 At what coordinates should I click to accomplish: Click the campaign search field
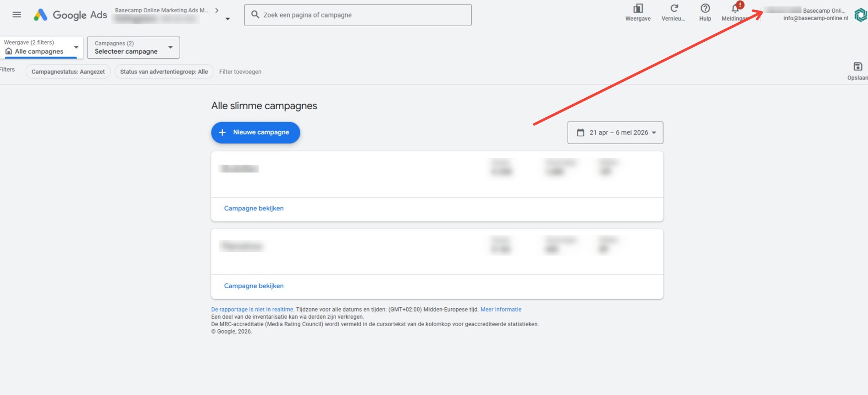coord(358,15)
